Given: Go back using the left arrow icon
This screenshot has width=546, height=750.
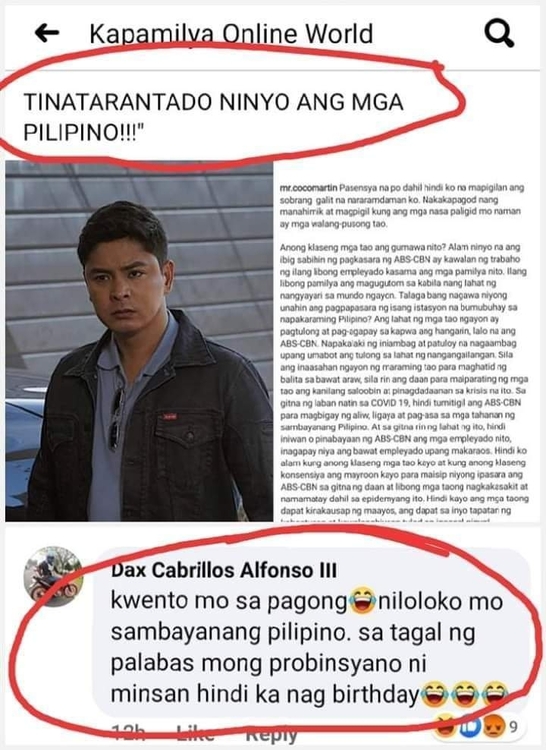Looking at the screenshot, I should 47,33.
